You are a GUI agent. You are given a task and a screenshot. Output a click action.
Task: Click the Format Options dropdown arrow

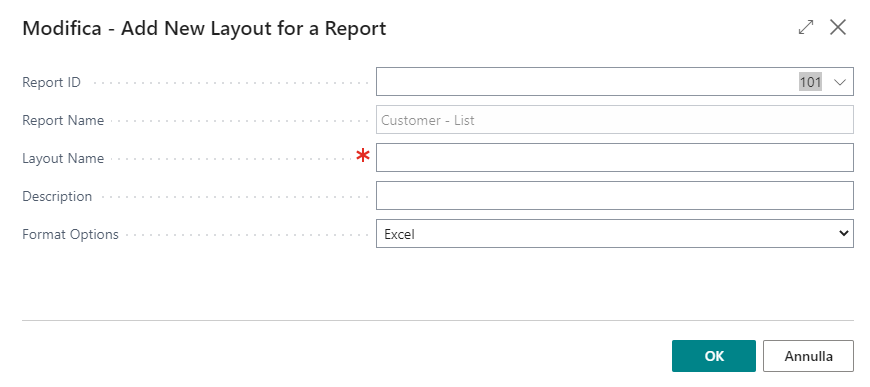843,234
